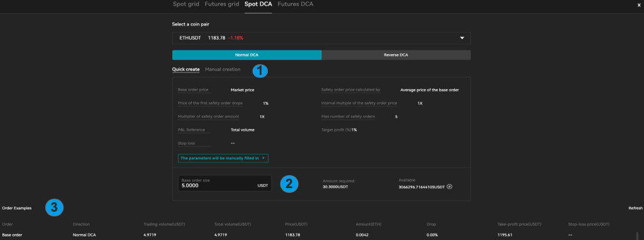Click the blue number 2 marker

click(289, 184)
